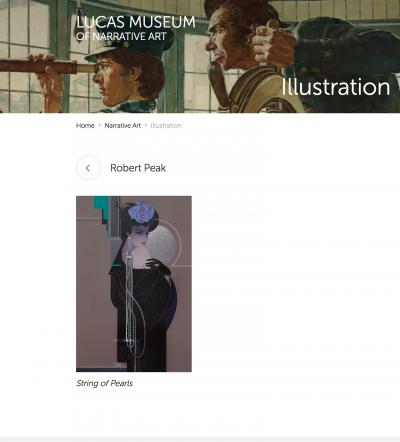Click the woman's black-gloved hand in the painting
The width and height of the screenshot is (400, 442).
[156, 265]
